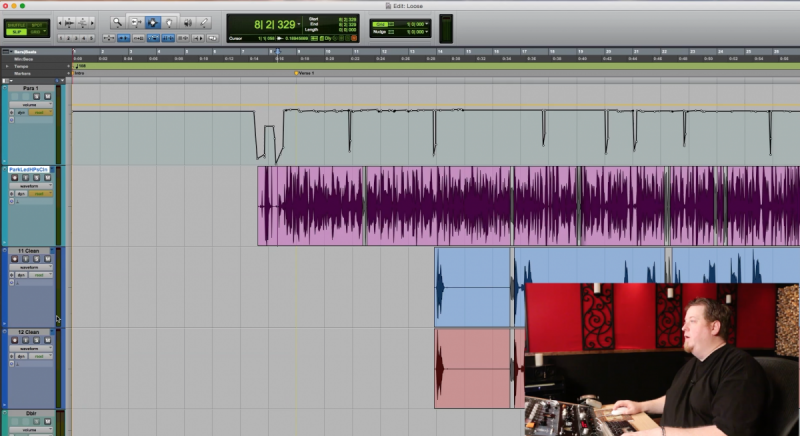Expand the Tempo ruler

click(x=7, y=66)
